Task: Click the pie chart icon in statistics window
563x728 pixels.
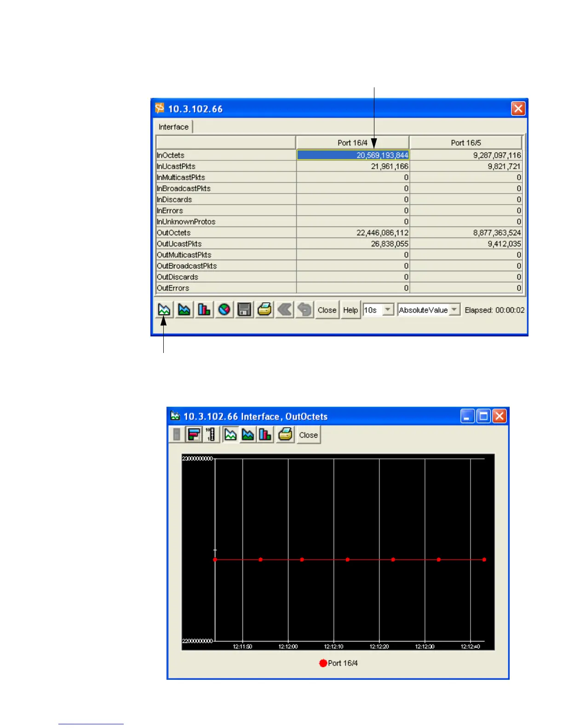Action: [x=224, y=310]
